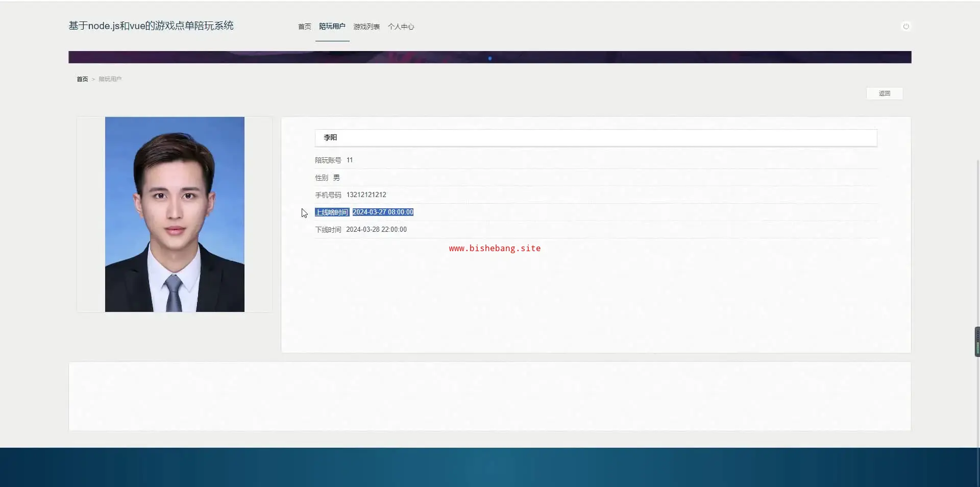Select the 陪玩用户 navigation tab

click(x=332, y=27)
